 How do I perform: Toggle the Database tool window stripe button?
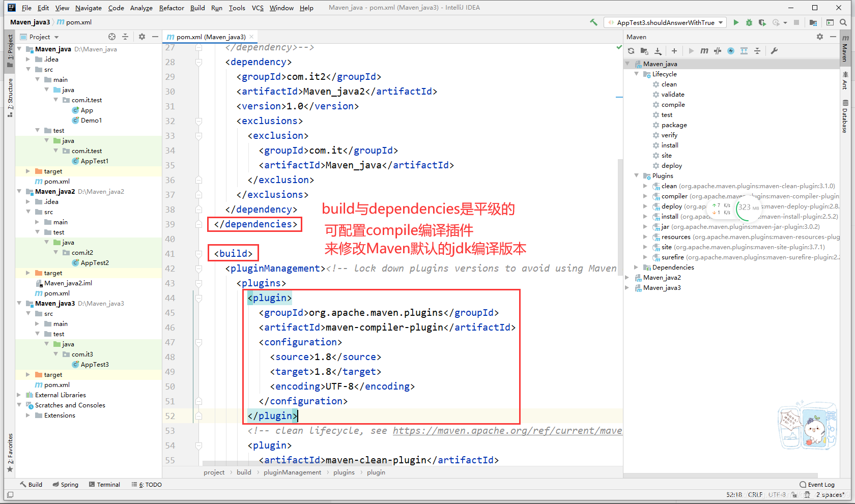coord(845,116)
